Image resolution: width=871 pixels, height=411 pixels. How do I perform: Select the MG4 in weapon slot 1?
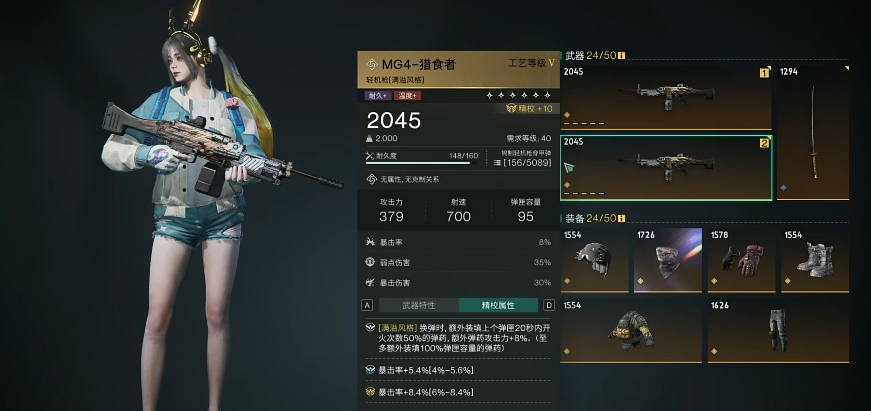[666, 97]
